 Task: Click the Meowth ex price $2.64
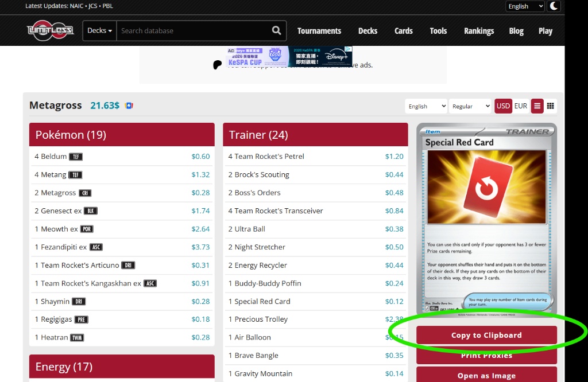(200, 229)
